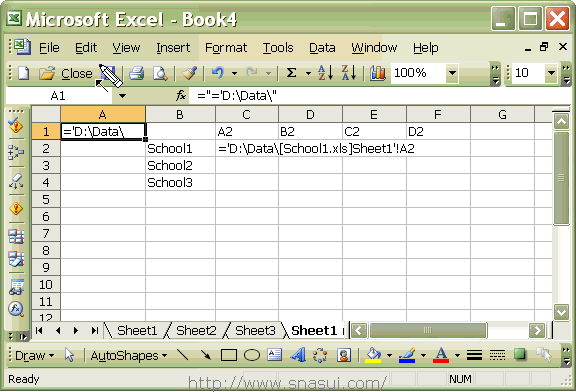576x392 pixels.
Task: Open the Draw menu dropdown
Action: 35,356
